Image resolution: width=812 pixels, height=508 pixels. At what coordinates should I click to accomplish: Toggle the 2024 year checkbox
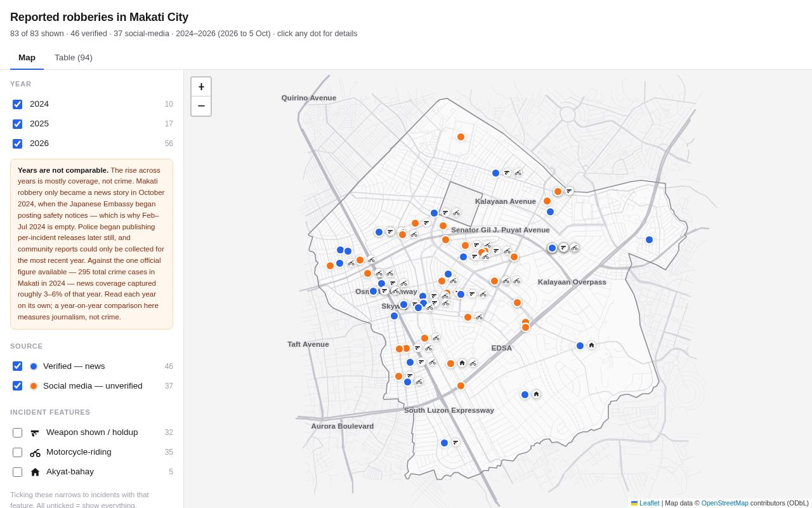point(17,104)
